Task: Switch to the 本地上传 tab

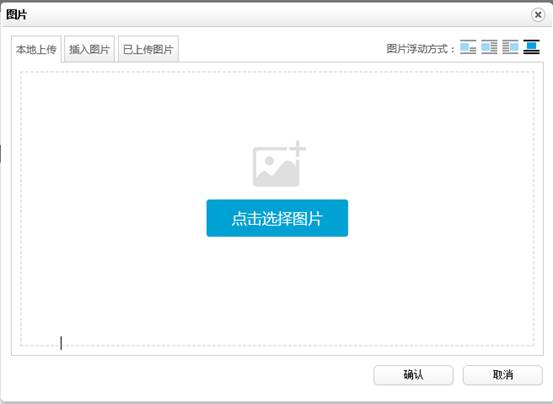Action: tap(36, 49)
